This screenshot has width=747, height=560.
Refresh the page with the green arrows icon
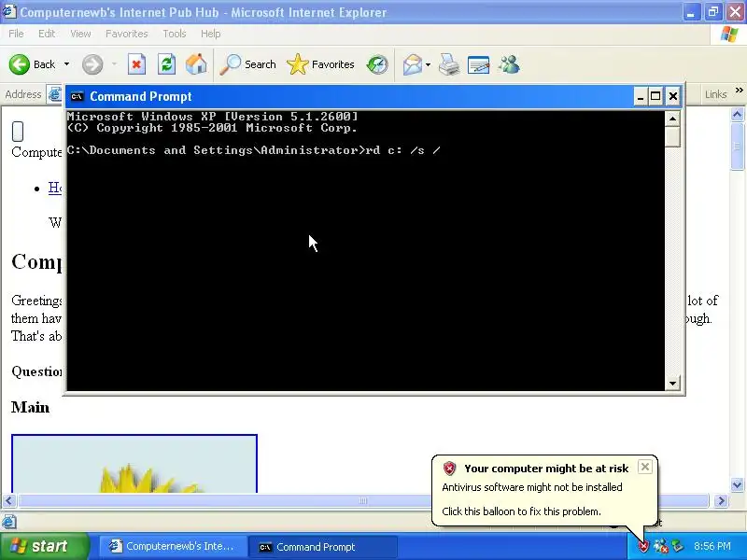click(167, 64)
